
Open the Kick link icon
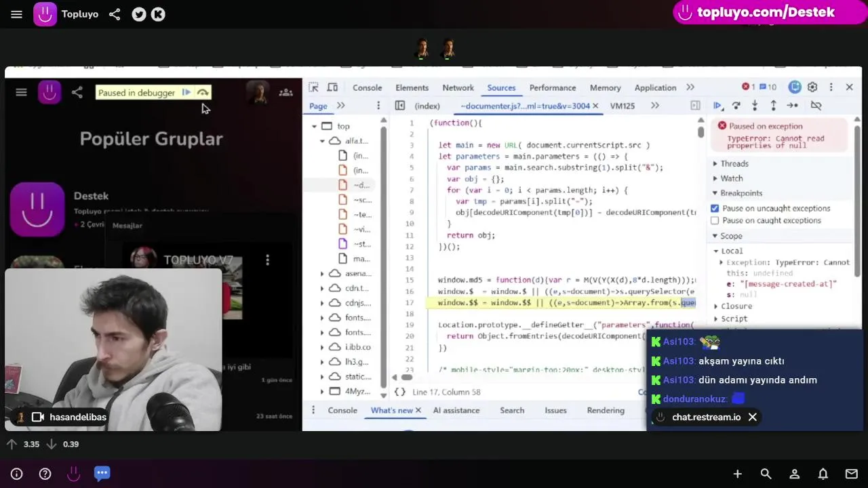pyautogui.click(x=158, y=14)
